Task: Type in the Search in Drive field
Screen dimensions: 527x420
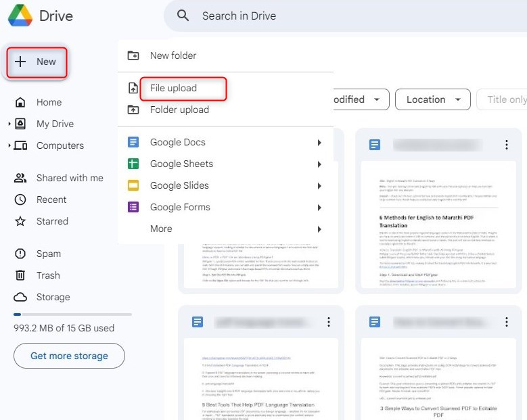Action: tap(338, 16)
